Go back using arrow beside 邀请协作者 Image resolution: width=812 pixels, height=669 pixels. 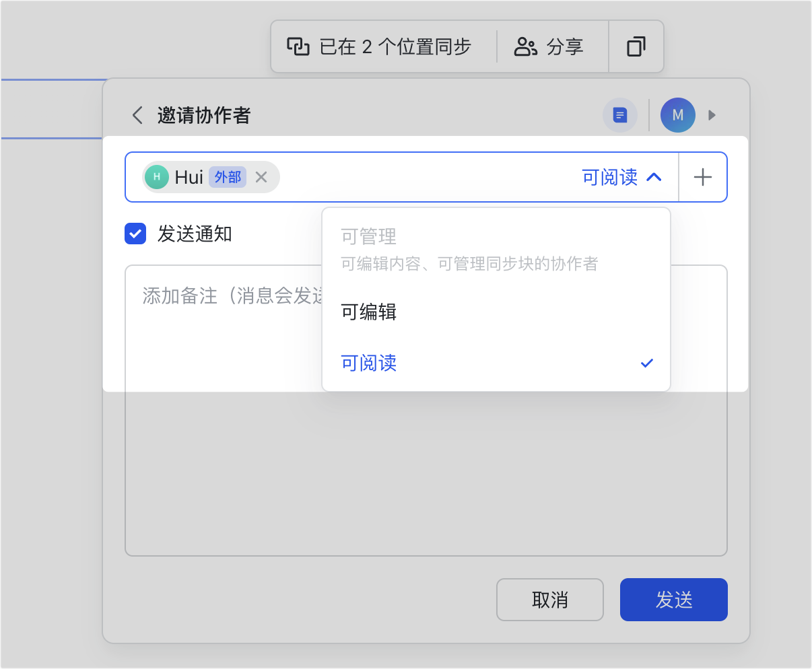pyautogui.click(x=137, y=115)
